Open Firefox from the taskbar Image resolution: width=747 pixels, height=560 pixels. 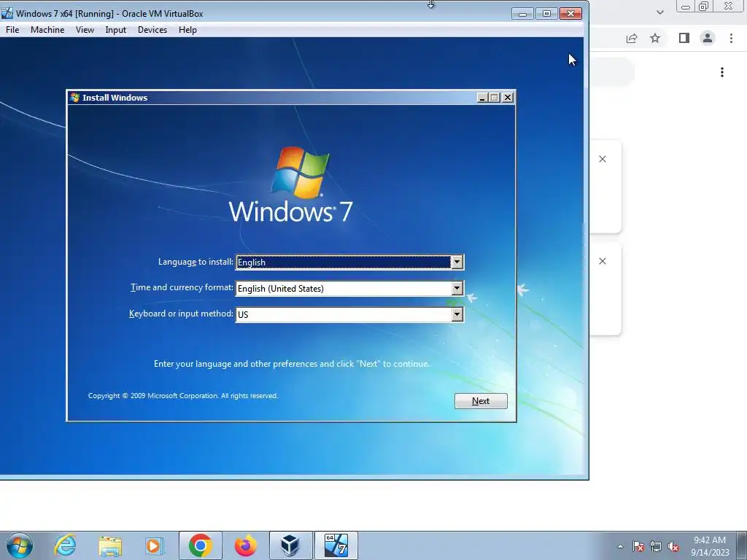point(245,545)
